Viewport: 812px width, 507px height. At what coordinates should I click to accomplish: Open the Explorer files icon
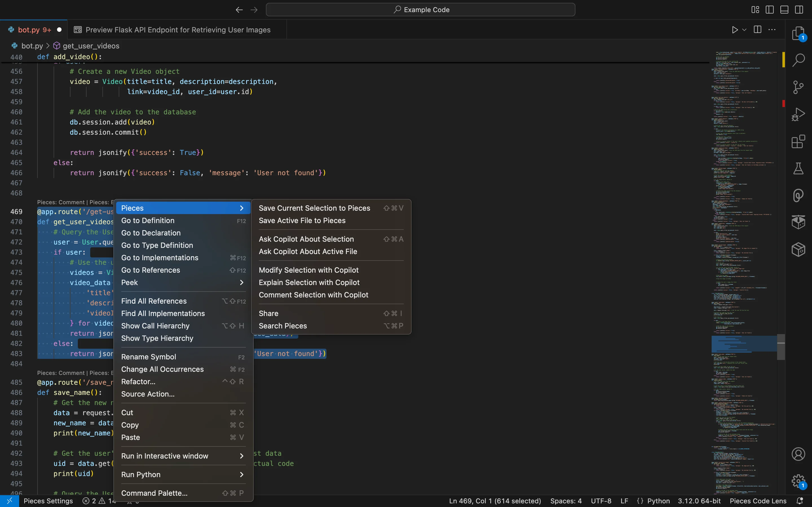pos(798,34)
